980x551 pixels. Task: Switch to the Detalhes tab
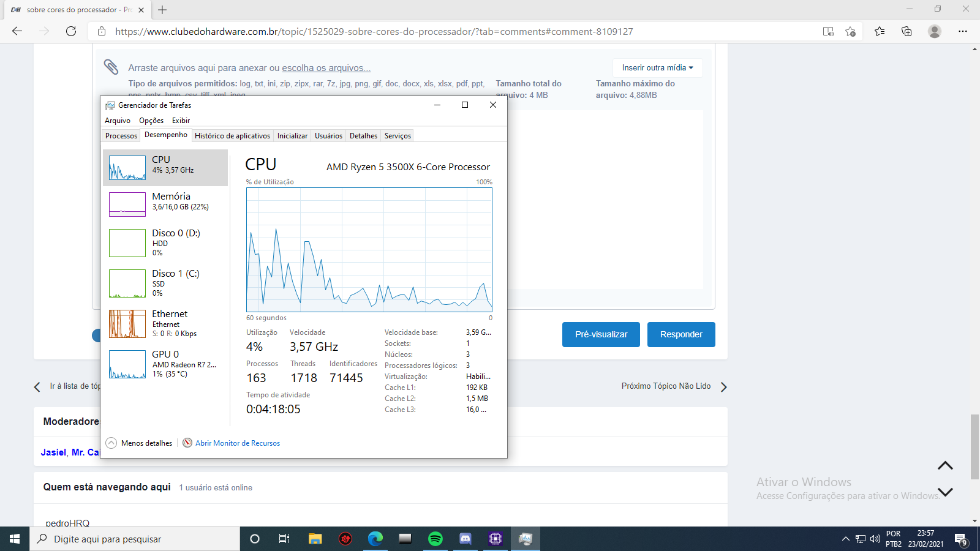pyautogui.click(x=363, y=136)
